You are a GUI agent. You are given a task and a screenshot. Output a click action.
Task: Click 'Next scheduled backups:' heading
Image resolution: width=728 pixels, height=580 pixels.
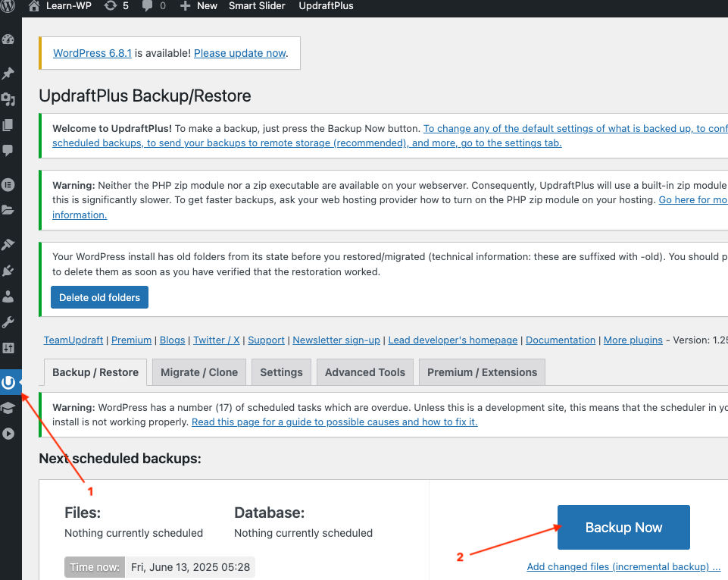(120, 459)
